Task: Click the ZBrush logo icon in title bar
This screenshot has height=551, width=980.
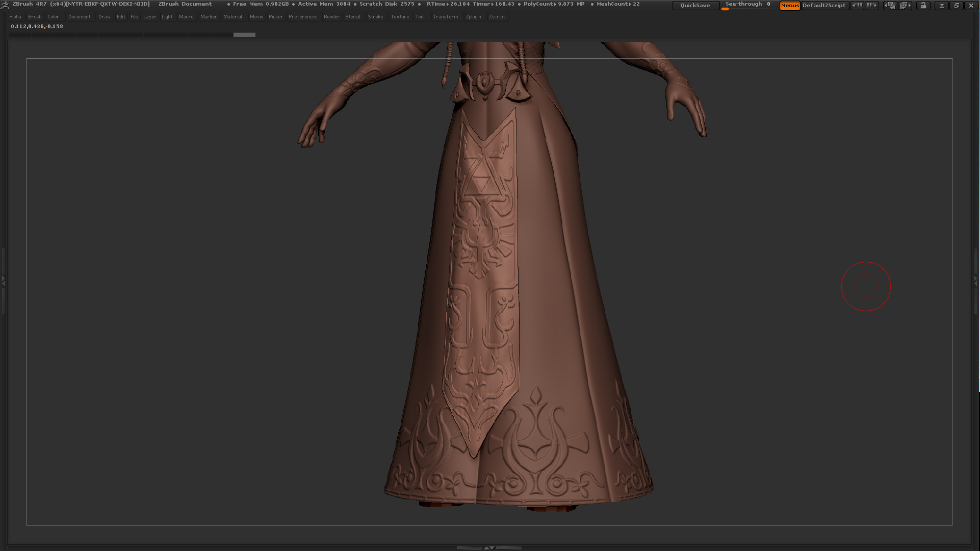Action: coord(5,5)
